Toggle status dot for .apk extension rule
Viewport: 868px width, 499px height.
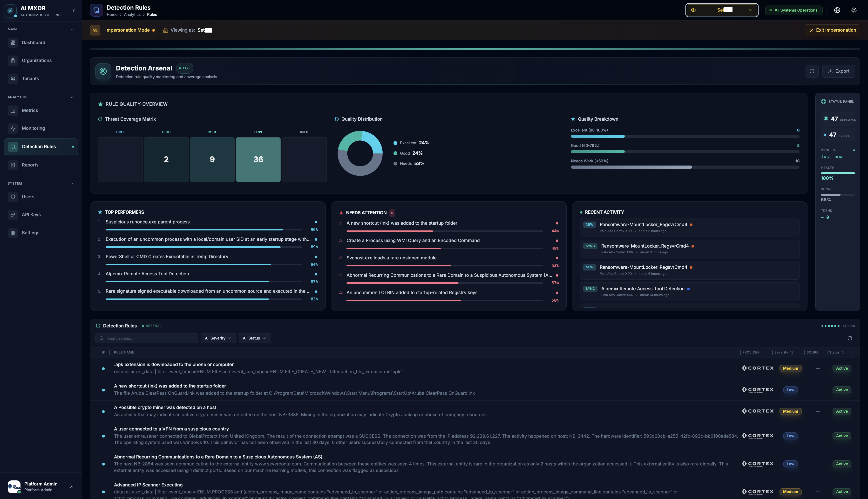point(103,368)
